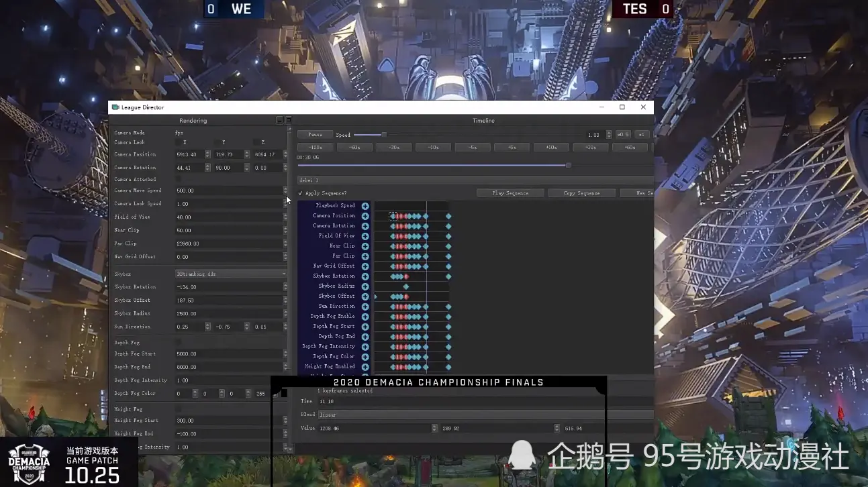Viewport: 868px width, 487px height.
Task: Set playback speed with x0.5 button
Action: (x=623, y=135)
